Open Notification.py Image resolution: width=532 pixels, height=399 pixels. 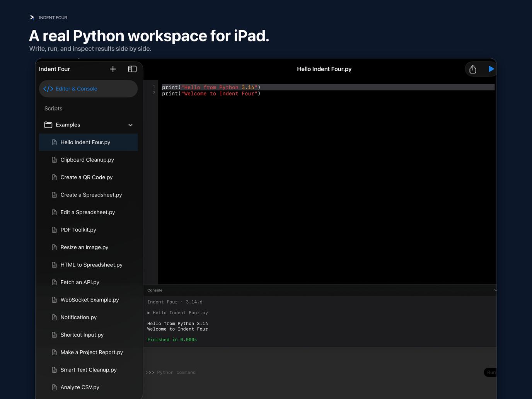[x=88, y=317]
